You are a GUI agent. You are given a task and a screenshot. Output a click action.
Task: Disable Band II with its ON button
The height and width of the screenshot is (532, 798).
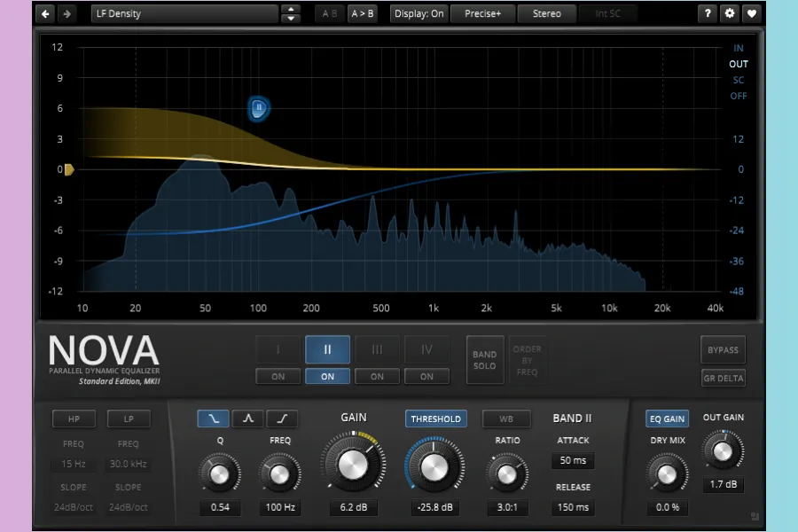click(328, 377)
